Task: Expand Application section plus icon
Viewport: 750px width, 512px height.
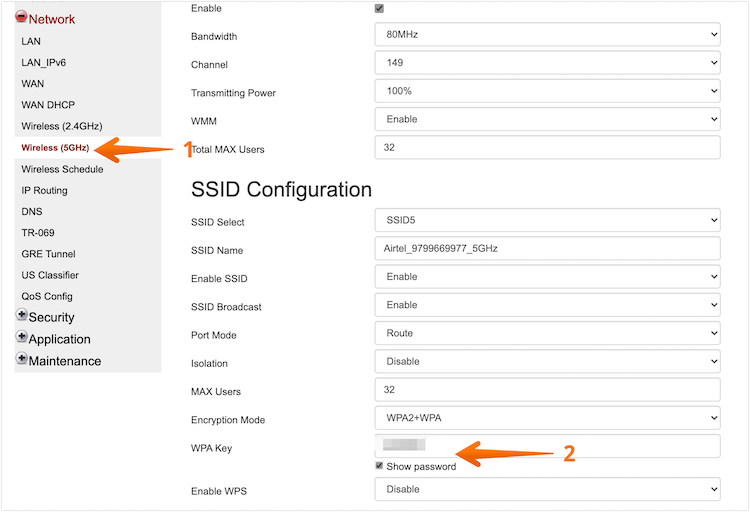Action: (22, 338)
